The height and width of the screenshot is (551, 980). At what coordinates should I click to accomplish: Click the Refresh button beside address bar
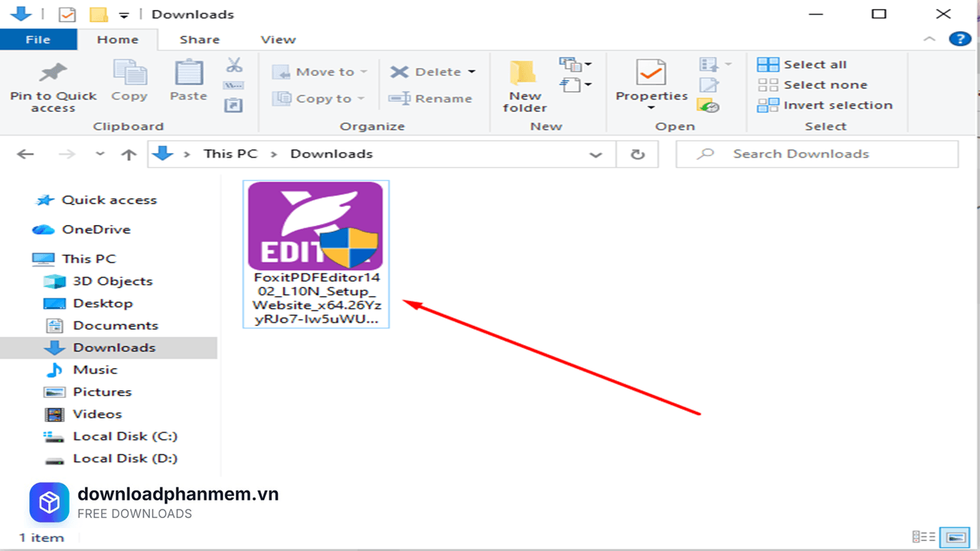coord(637,155)
